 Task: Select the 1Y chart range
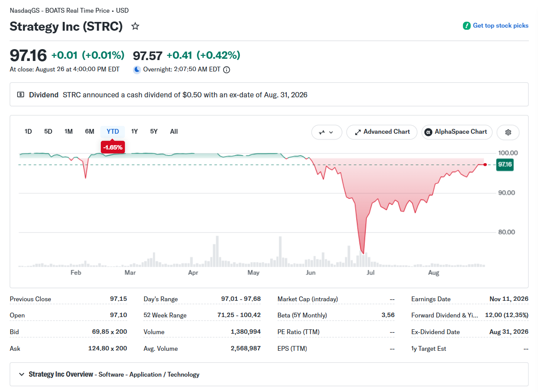pyautogui.click(x=135, y=132)
